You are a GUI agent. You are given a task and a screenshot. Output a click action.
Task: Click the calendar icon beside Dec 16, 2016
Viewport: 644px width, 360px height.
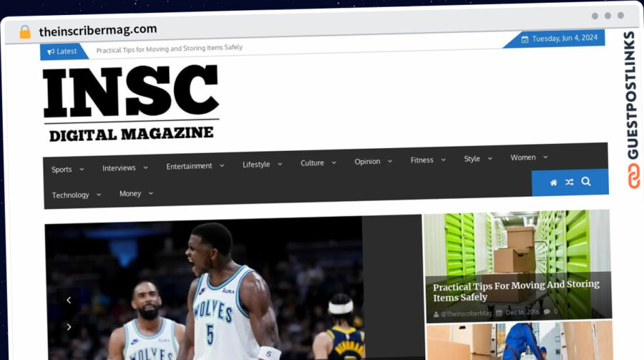point(499,313)
